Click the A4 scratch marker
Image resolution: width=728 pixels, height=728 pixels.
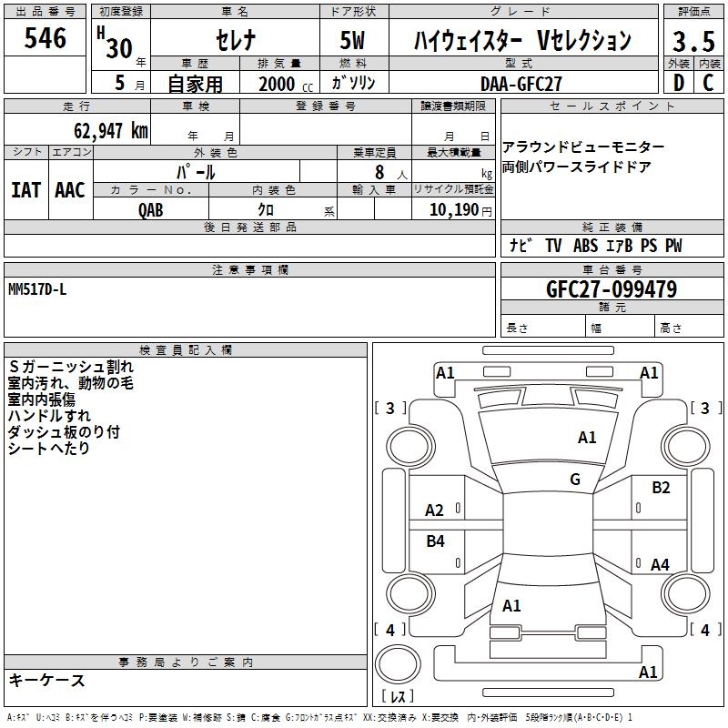coord(660,565)
